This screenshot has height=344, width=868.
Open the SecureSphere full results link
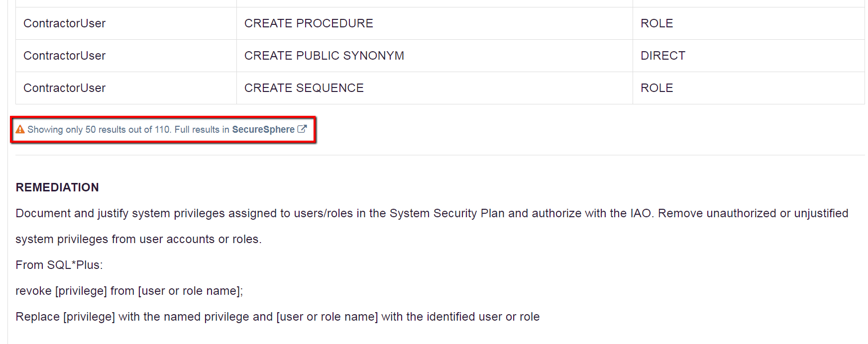pyautogui.click(x=263, y=129)
